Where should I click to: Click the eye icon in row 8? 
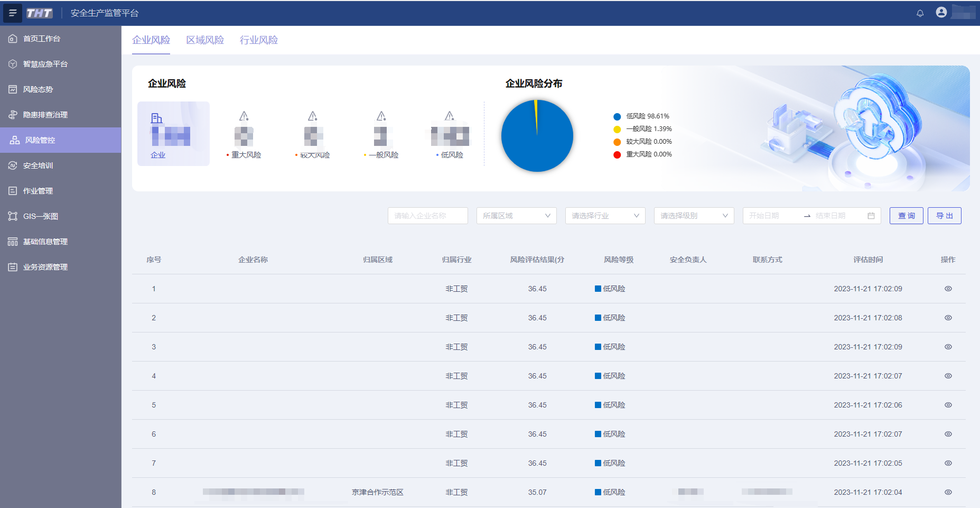[x=948, y=492]
